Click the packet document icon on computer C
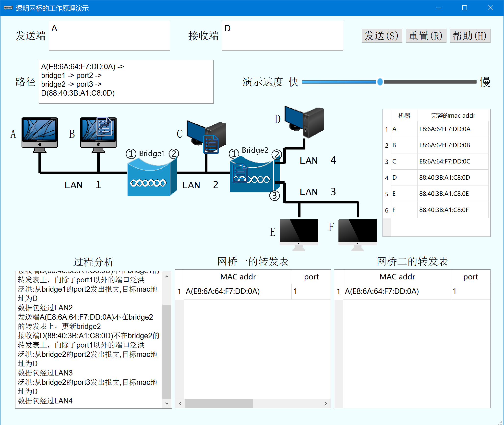Viewport: 504px width, 425px height. 211,144
